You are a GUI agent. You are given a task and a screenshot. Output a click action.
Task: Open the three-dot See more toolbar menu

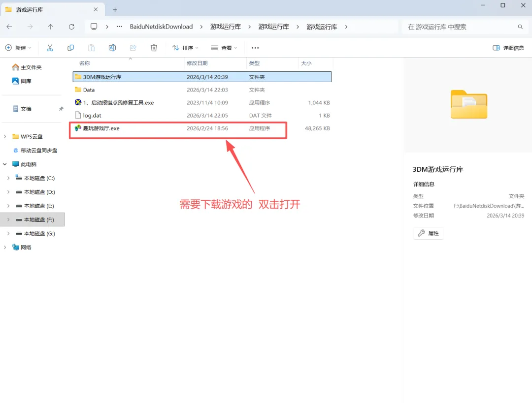[x=255, y=48]
